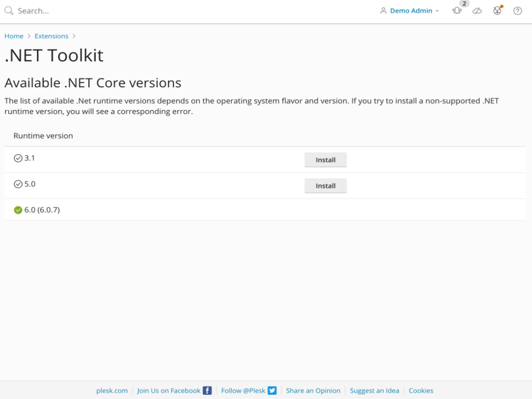The image size is (532, 399).
Task: Go to Home in the breadcrumb
Action: tap(14, 36)
